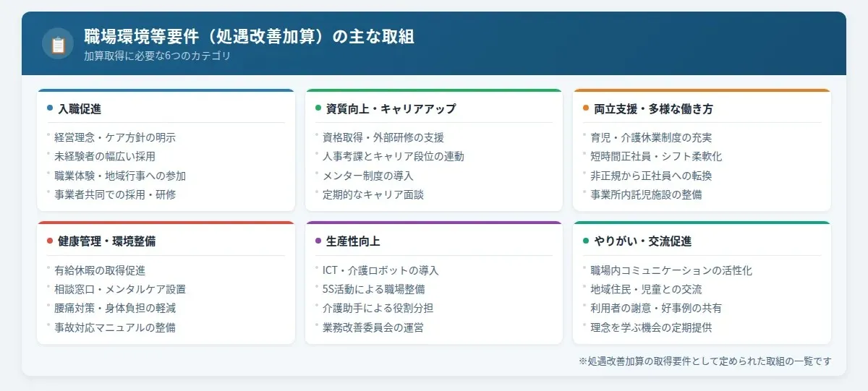Image resolution: width=868 pixels, height=391 pixels.
Task: Click the item 地域住民・児童との交流
Action: pyautogui.click(x=646, y=289)
